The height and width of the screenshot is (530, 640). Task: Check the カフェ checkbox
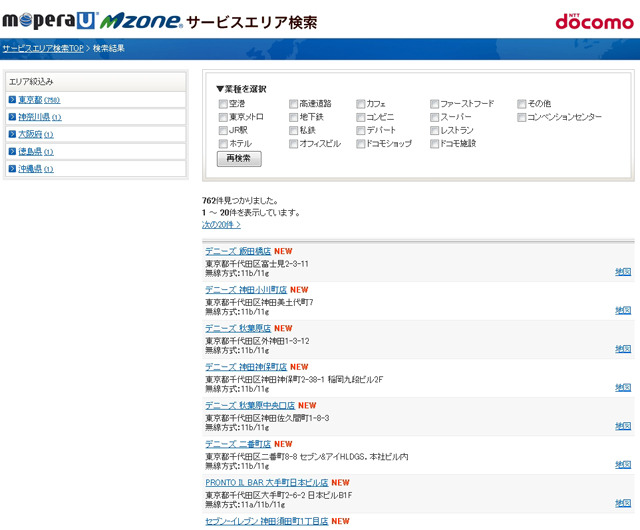(360, 104)
